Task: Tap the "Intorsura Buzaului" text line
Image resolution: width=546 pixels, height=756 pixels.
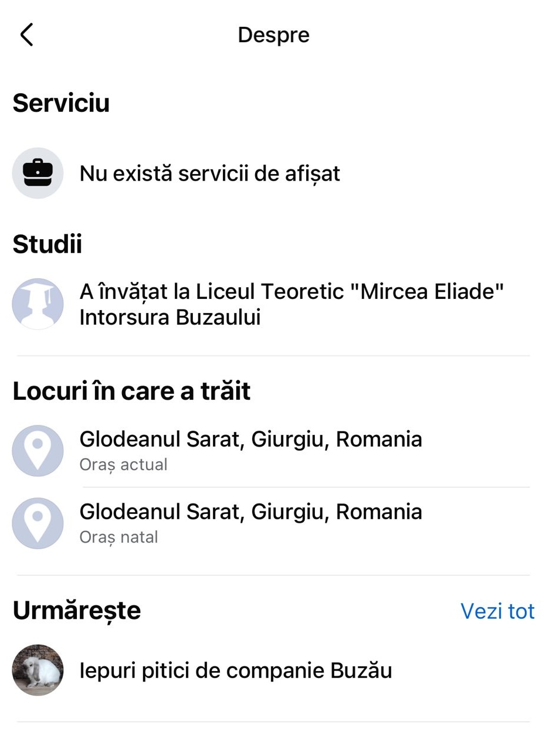Action: click(170, 317)
